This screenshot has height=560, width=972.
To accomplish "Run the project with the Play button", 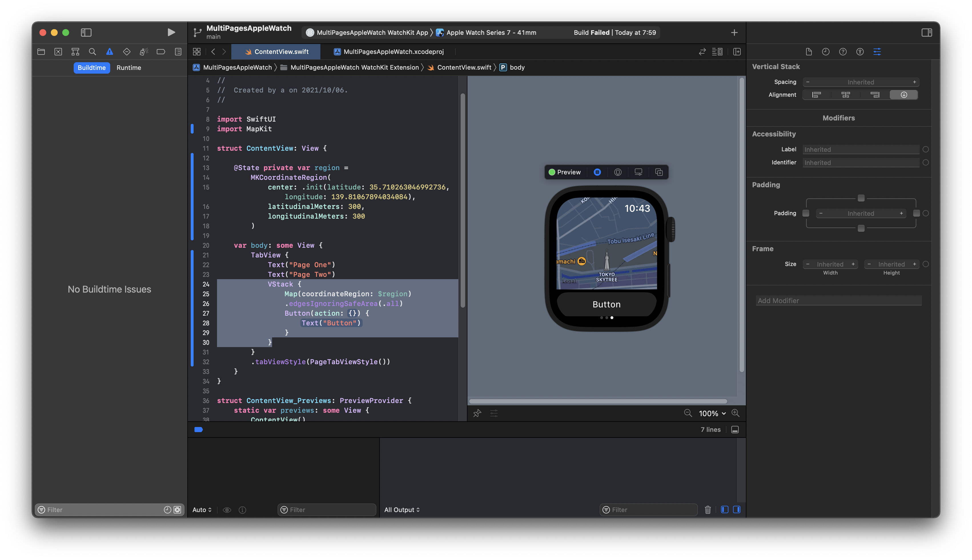I will [x=171, y=32].
